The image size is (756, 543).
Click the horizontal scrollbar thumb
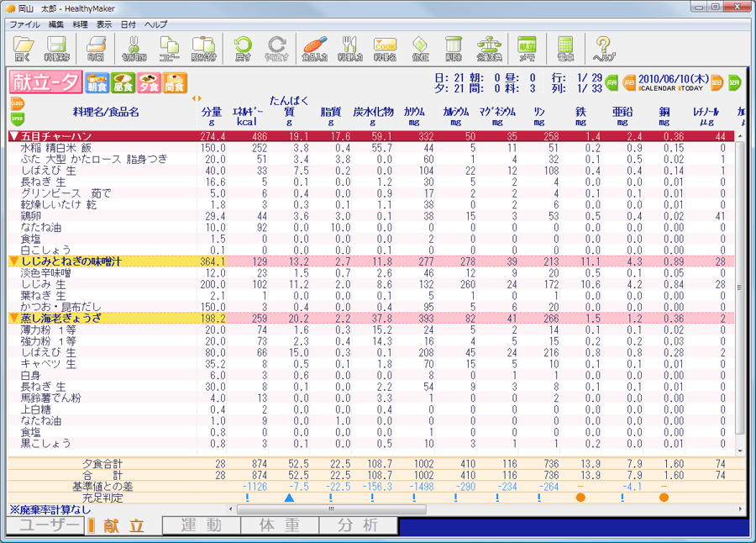331,509
